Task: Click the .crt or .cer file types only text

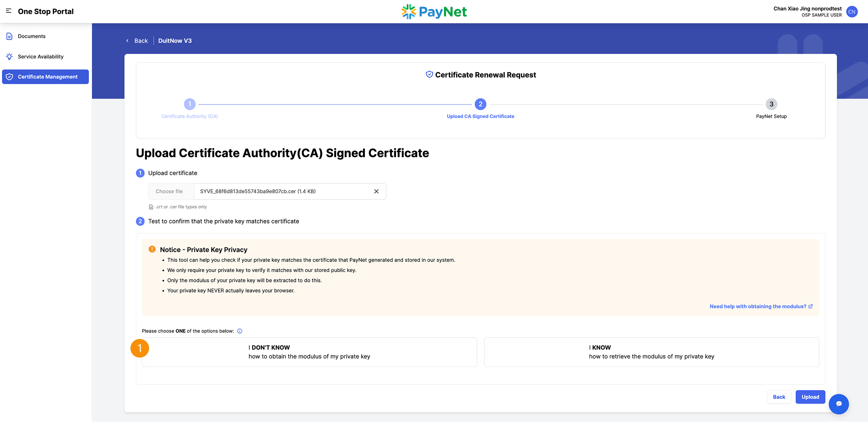Action: coord(181,207)
